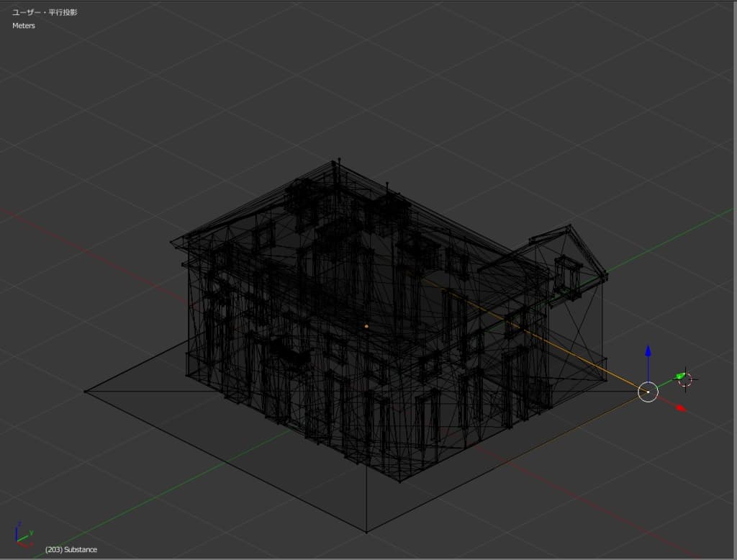Screen dimensions: 737x560
Task: Click the blue Z-axis arrow of the gizmo
Action: (x=648, y=352)
